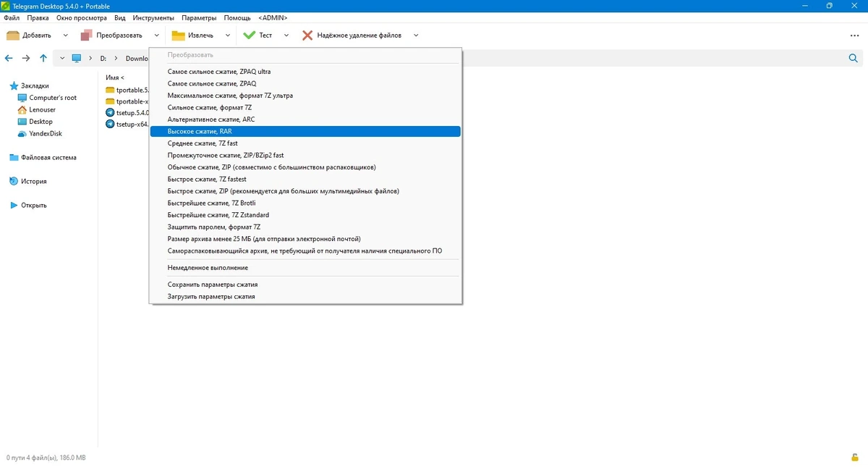The width and height of the screenshot is (868, 467).
Task: Select Размер архива менее 25 МБ option
Action: click(305, 239)
